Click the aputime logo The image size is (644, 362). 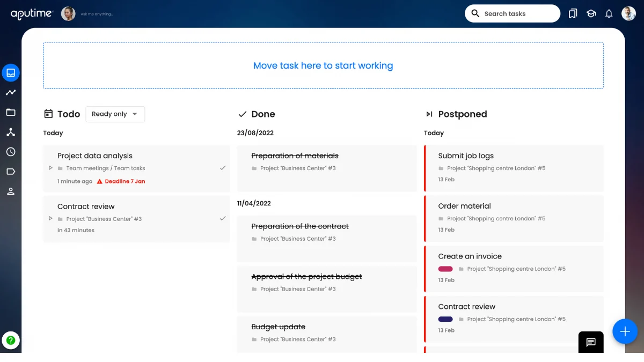pos(32,14)
